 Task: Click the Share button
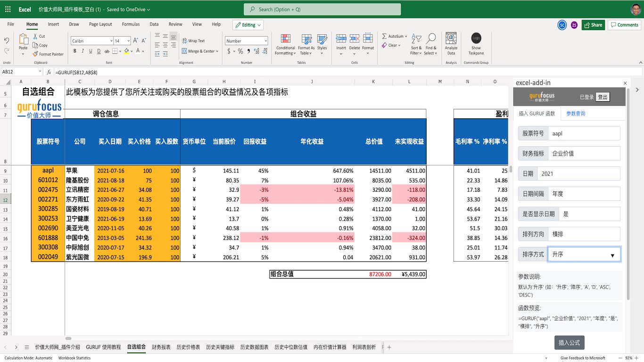tap(593, 25)
